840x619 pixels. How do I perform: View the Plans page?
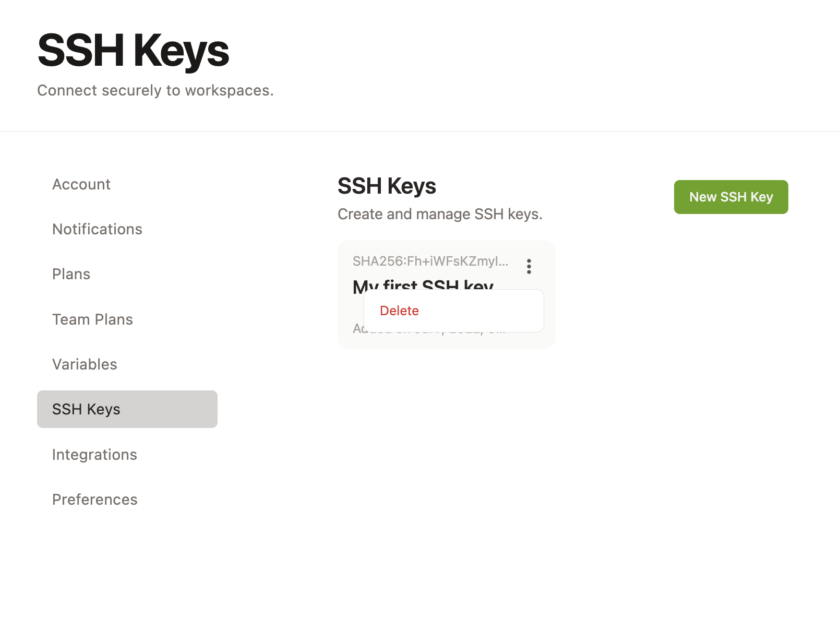pos(71,274)
